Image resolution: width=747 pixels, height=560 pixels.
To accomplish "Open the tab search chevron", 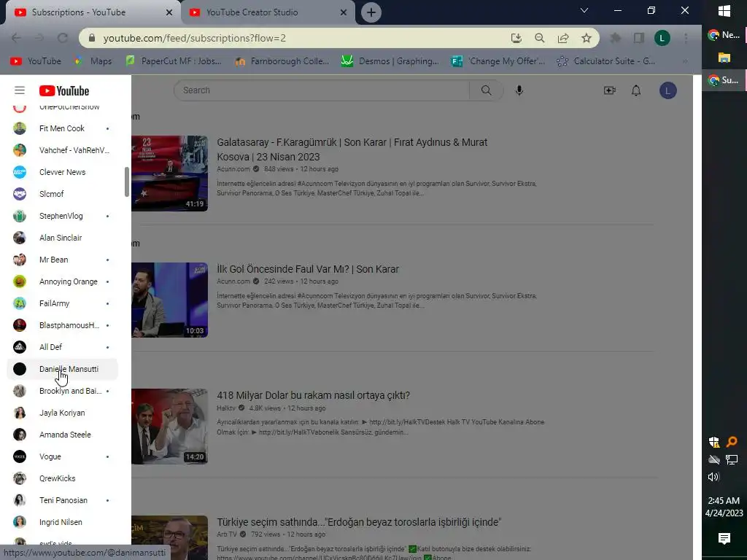I will 584,10.
